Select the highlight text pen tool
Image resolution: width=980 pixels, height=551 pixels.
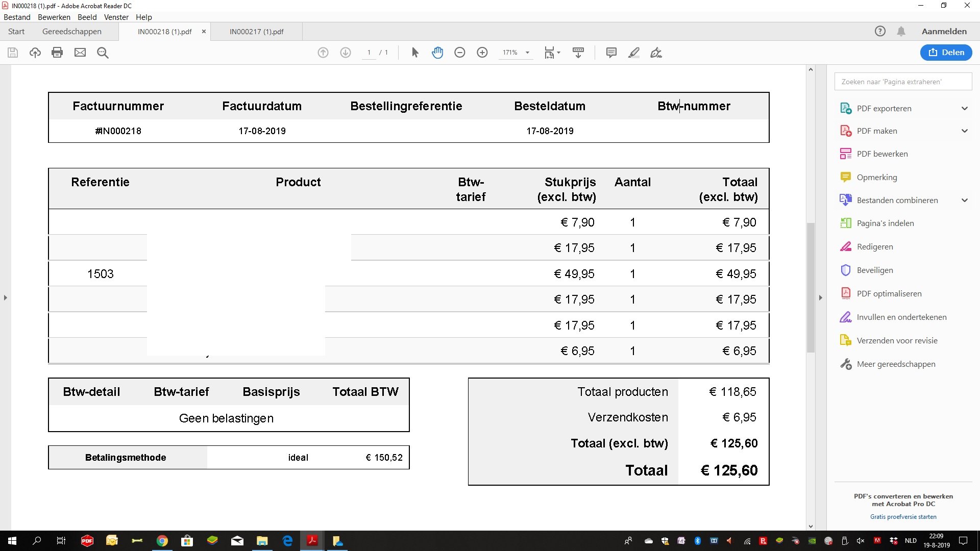[x=633, y=53]
